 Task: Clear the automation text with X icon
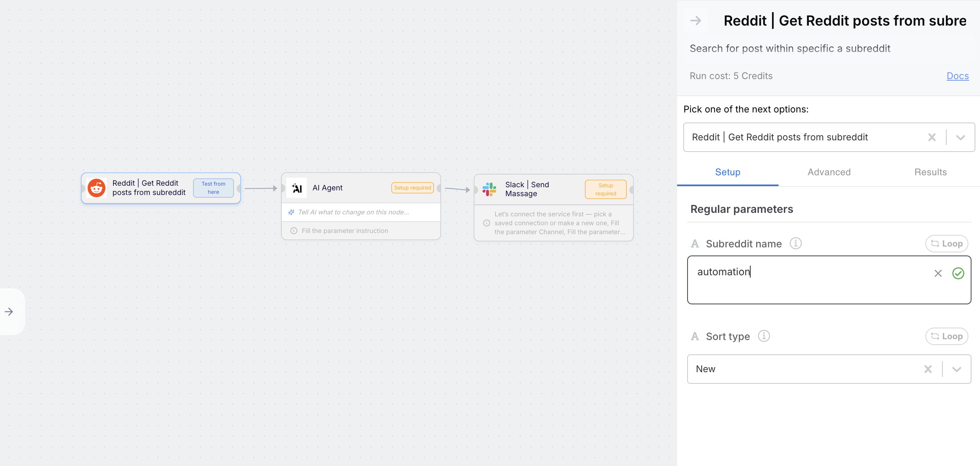click(938, 273)
